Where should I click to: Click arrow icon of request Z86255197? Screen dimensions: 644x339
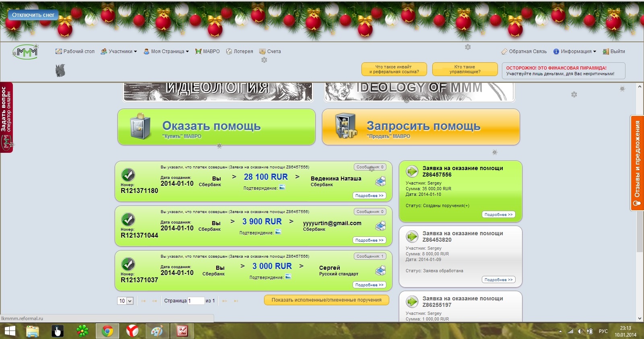click(x=412, y=301)
